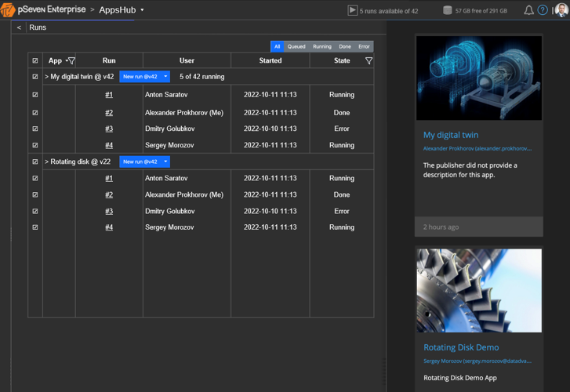
Task: Click Alexander Prokhorov publisher link on card
Action: 477,148
